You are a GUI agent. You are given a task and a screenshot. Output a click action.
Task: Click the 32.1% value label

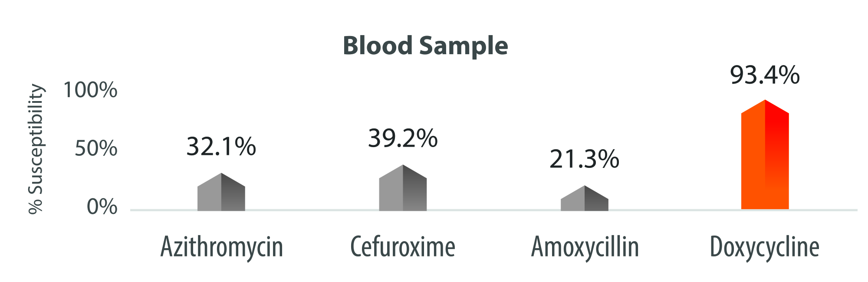click(x=221, y=147)
